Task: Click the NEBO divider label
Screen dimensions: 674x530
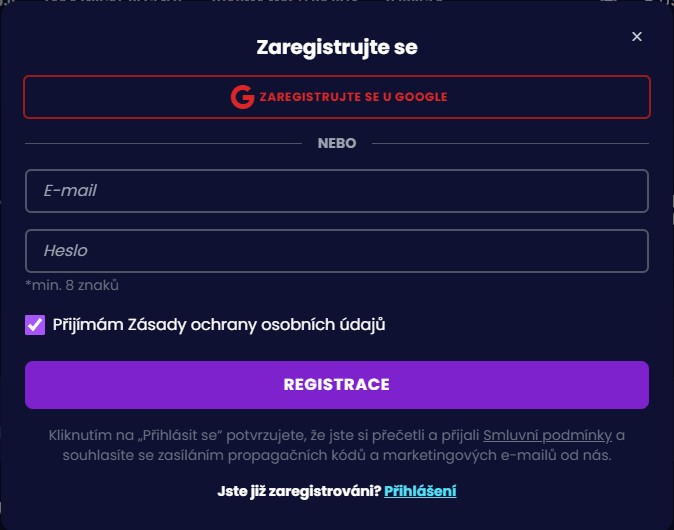Action: coord(337,143)
